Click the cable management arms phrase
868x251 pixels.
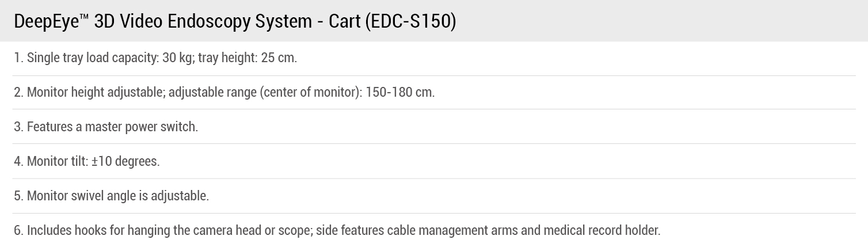coord(454,231)
